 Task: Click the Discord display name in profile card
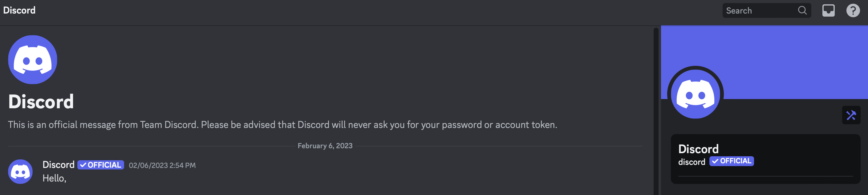point(698,149)
